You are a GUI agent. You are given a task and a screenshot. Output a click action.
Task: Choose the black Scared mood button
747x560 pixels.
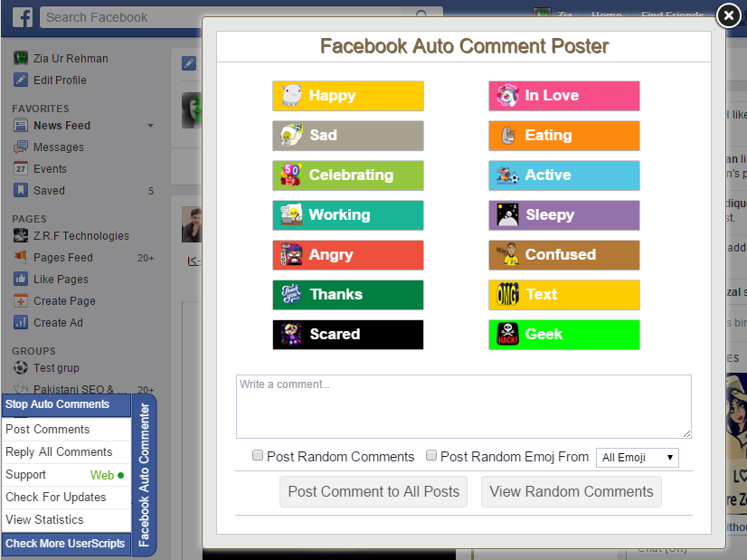click(x=348, y=335)
